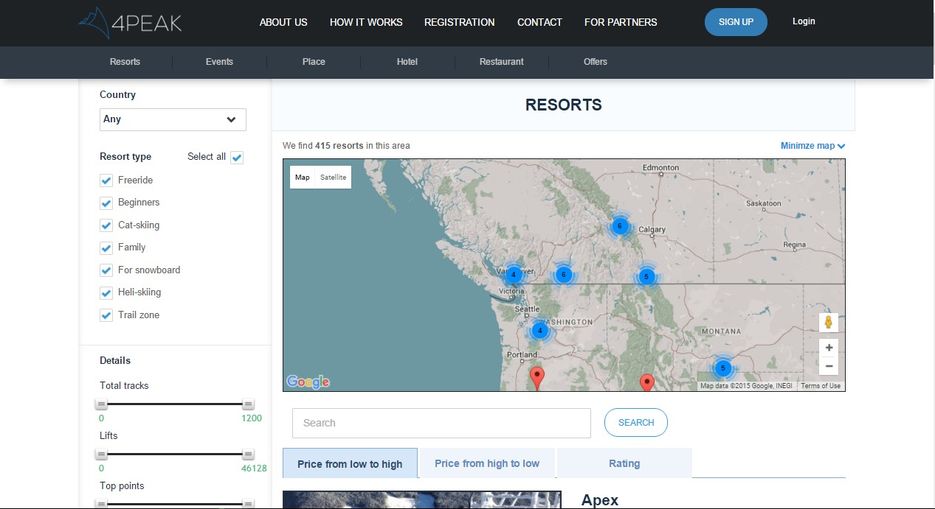
Task: Open map Terms of Use link
Action: (x=821, y=386)
